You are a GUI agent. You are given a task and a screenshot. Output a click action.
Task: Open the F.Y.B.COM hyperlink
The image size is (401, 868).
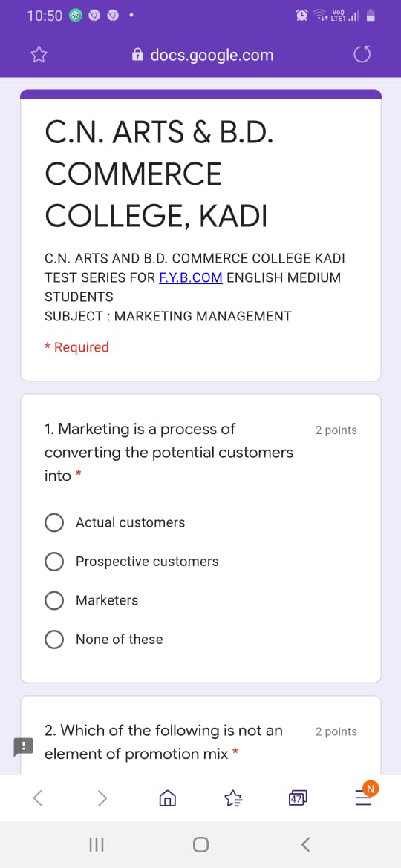pyautogui.click(x=191, y=277)
